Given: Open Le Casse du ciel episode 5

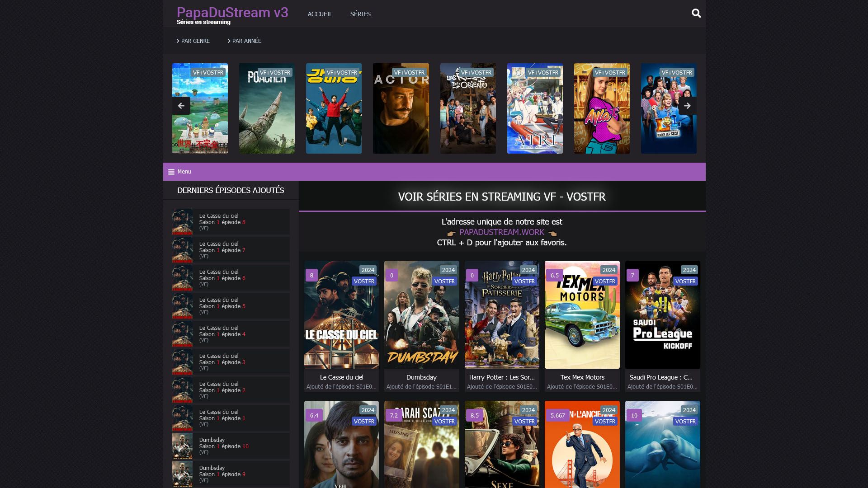Looking at the screenshot, I should click(x=231, y=305).
